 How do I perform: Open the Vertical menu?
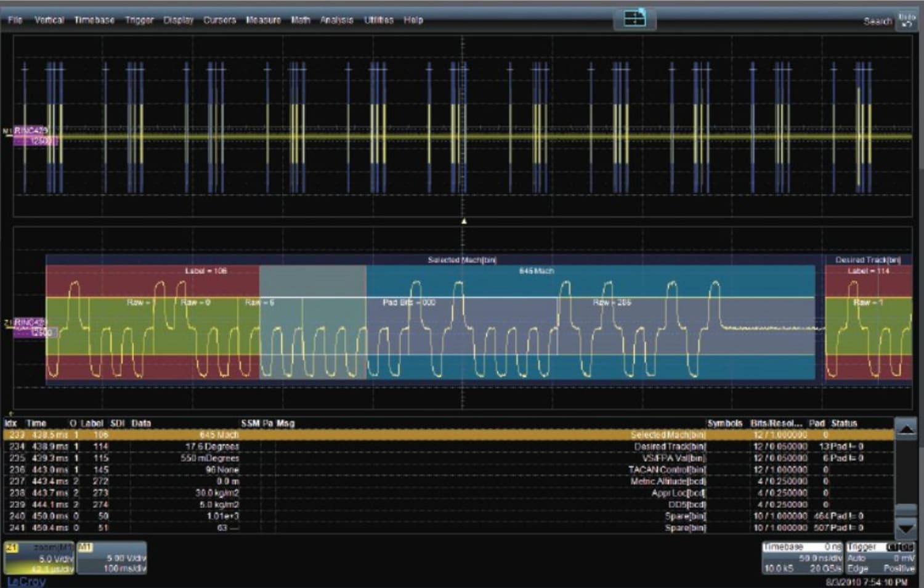click(48, 20)
